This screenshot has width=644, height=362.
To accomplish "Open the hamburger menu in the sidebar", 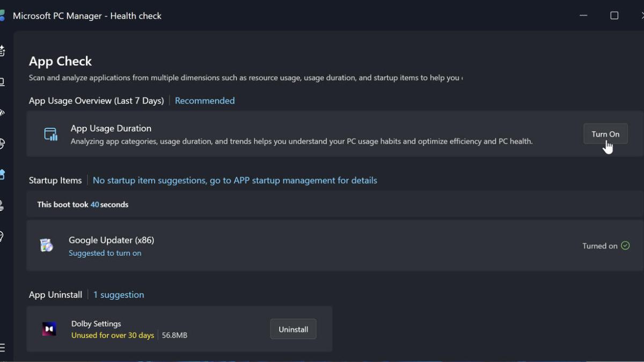I will (2, 348).
